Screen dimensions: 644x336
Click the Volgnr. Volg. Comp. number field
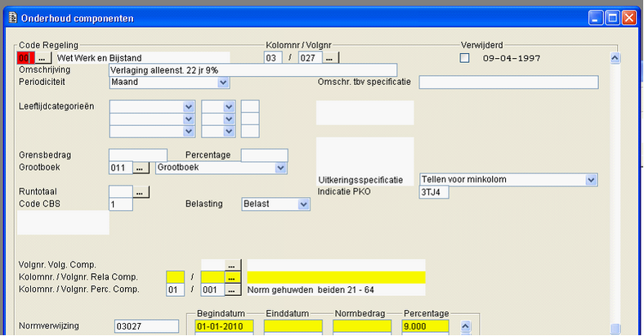coord(212,265)
